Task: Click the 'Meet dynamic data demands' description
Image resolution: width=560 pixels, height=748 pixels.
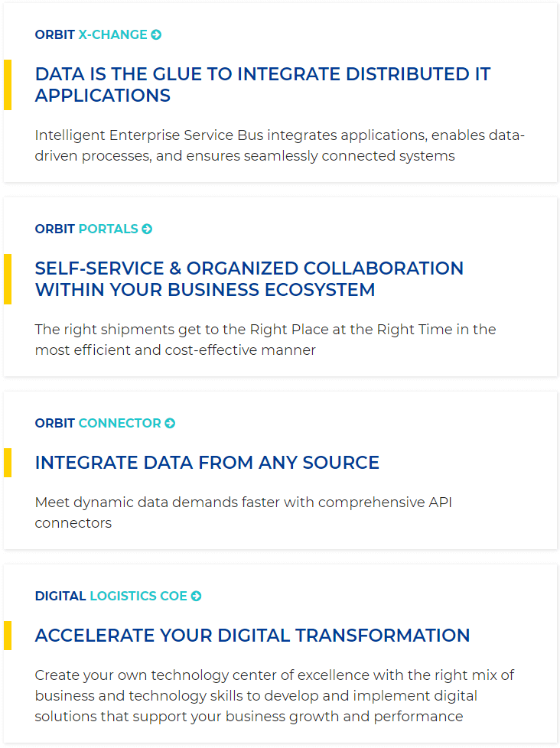Action: pos(243,512)
